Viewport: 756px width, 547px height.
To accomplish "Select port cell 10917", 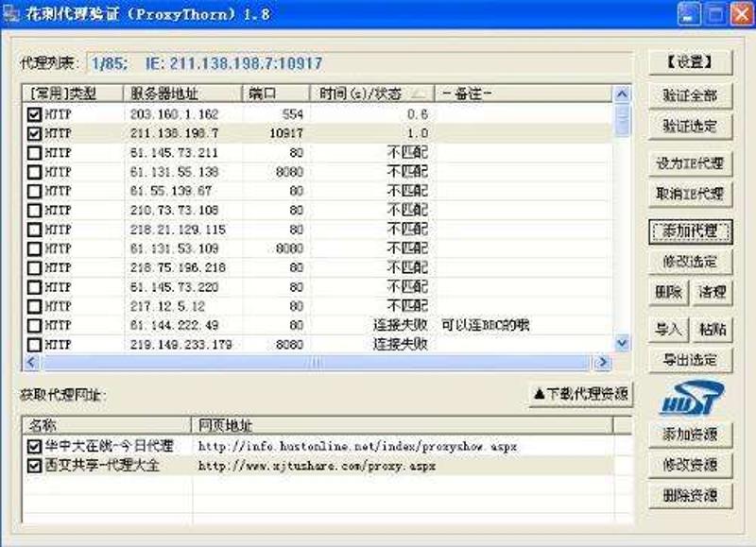I will (286, 133).
